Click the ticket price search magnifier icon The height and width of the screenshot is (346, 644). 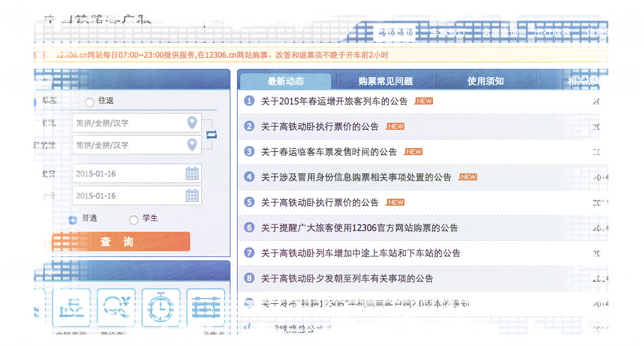116,307
